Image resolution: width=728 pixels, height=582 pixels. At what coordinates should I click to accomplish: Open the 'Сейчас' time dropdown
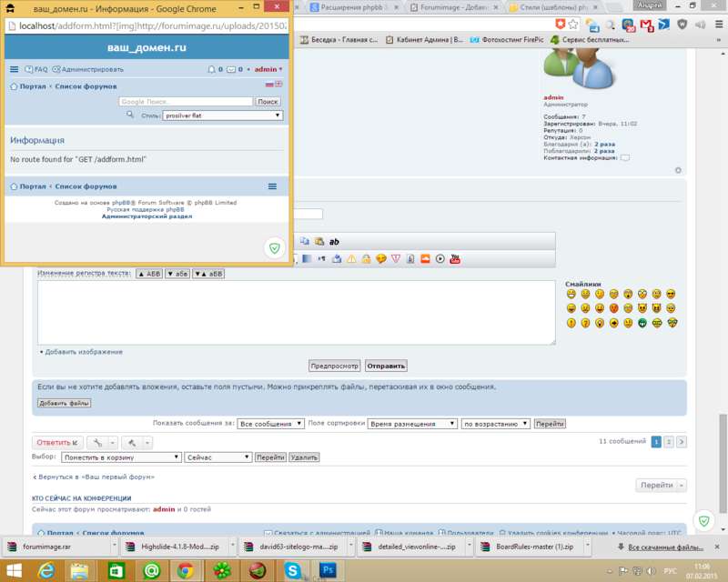click(x=218, y=457)
